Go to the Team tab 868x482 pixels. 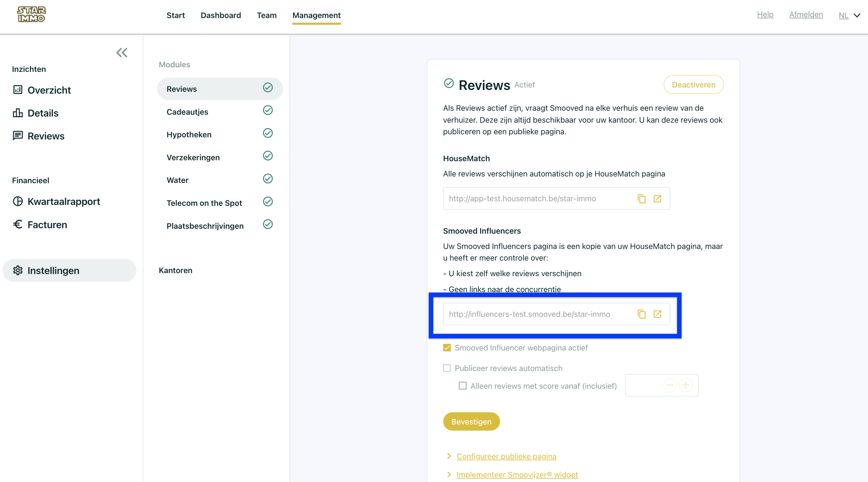(x=266, y=16)
